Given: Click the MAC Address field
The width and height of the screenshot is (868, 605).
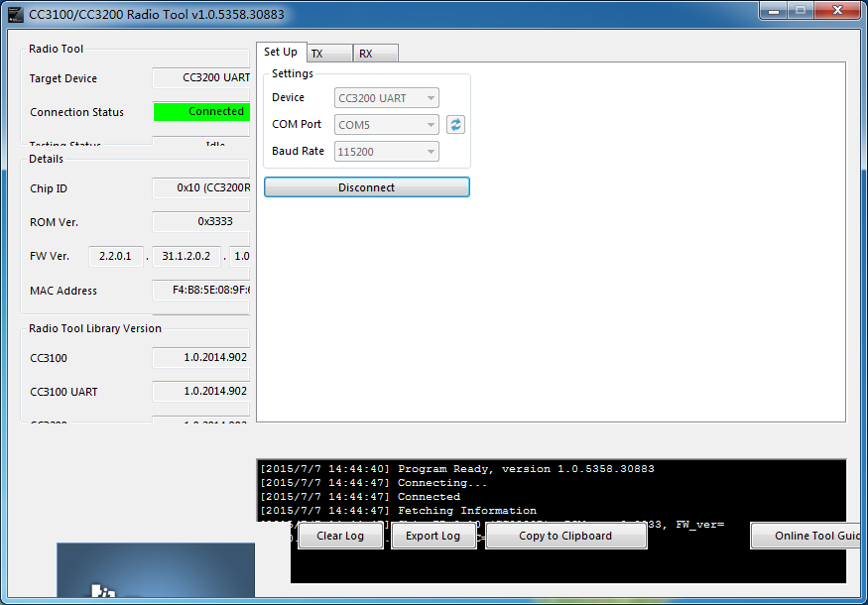Looking at the screenshot, I should (x=201, y=290).
